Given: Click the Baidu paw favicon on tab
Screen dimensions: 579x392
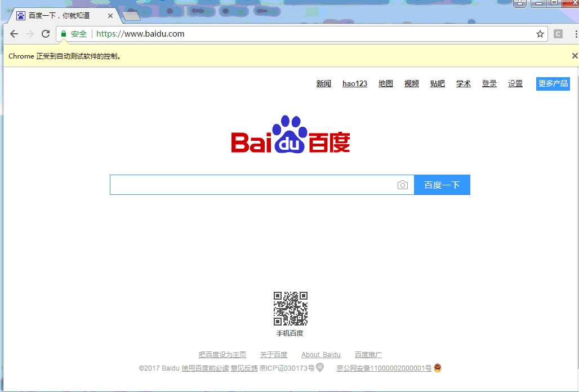Looking at the screenshot, I should pyautogui.click(x=21, y=16).
